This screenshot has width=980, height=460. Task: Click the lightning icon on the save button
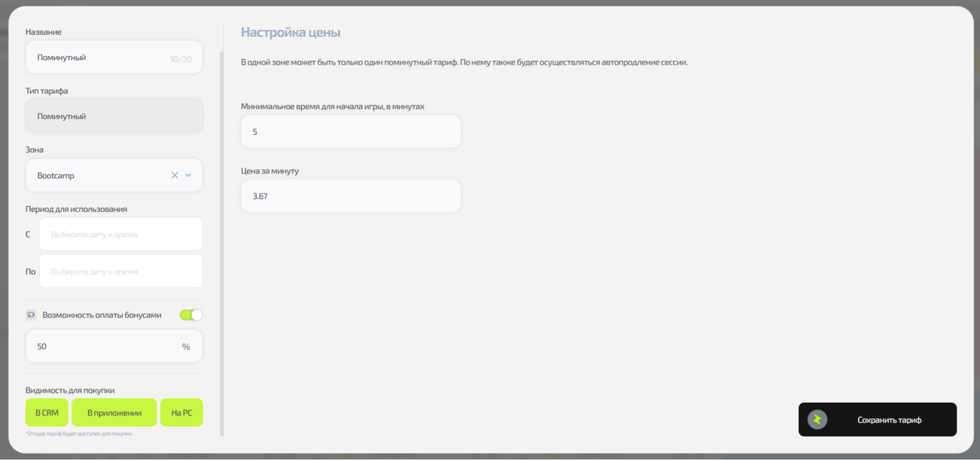pos(817,420)
